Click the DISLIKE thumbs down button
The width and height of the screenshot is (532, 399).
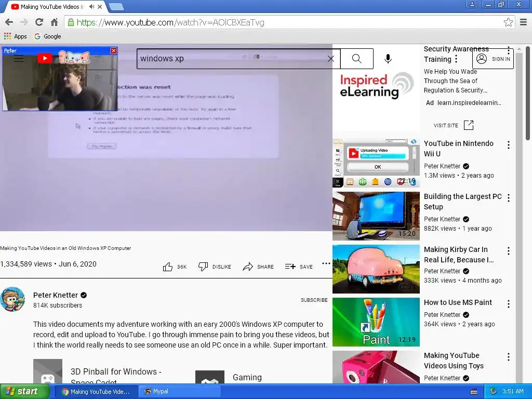(x=215, y=267)
